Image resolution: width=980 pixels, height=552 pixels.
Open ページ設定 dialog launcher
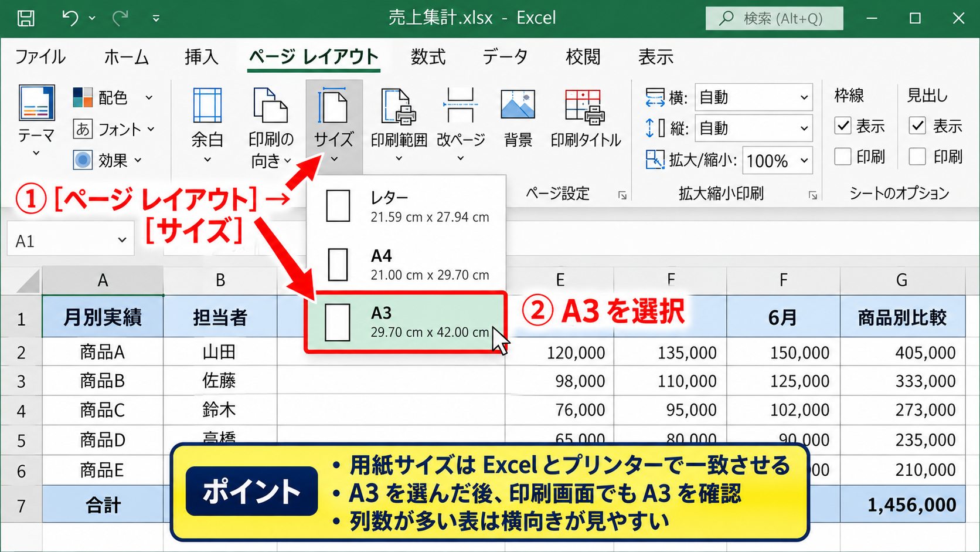pos(622,195)
